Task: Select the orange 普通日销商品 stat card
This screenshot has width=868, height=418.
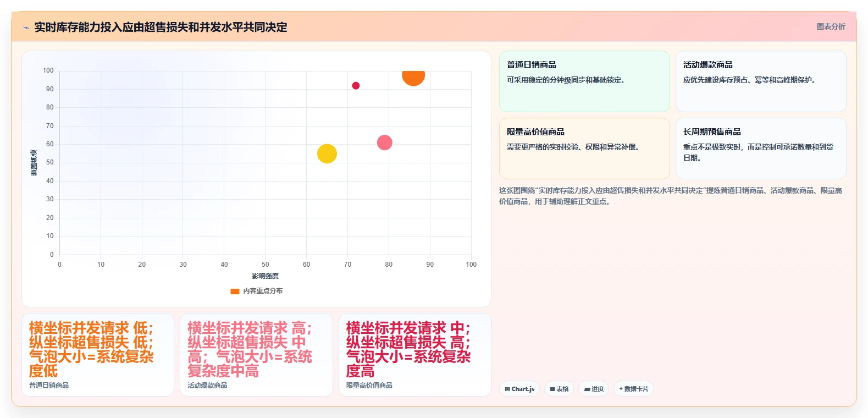Action: [x=98, y=355]
